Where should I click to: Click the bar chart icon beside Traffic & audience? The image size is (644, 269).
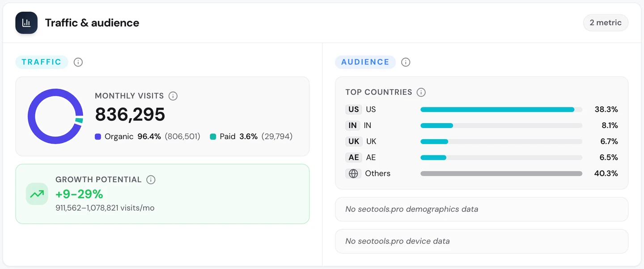coord(26,23)
